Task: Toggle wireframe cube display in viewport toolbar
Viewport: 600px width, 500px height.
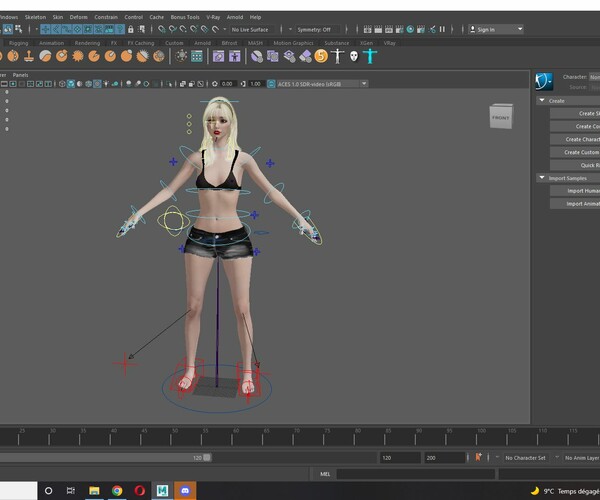Action: click(x=62, y=84)
